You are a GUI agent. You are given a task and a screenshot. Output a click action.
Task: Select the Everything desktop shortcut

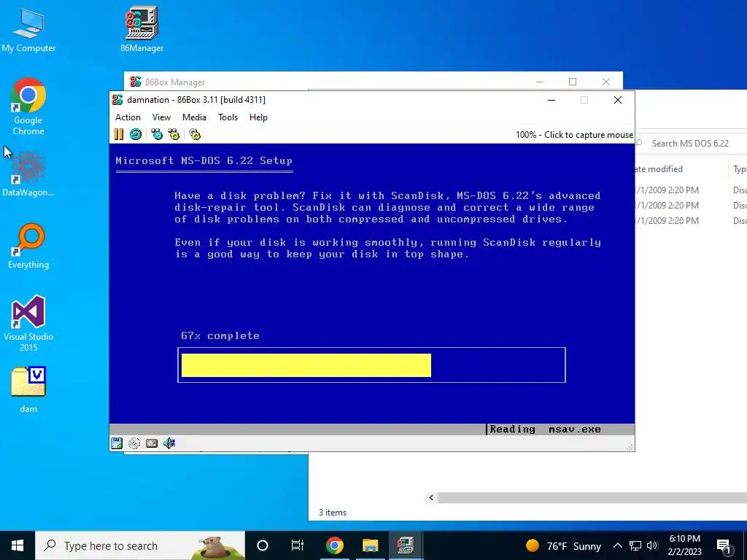[28, 246]
